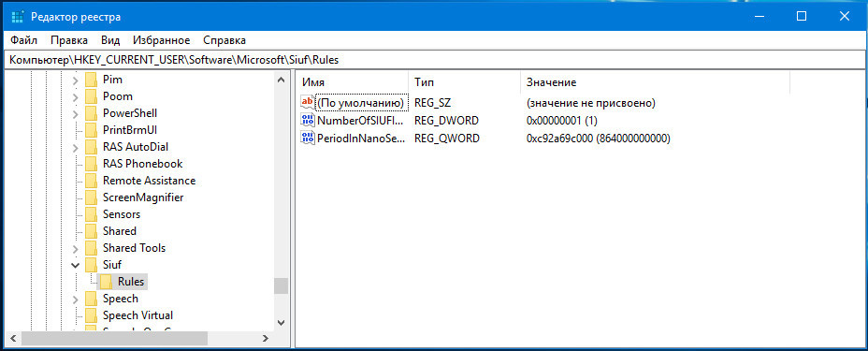This screenshot has height=351, width=868.
Task: Click the tree vertical scrollbar thumb
Action: point(282,285)
